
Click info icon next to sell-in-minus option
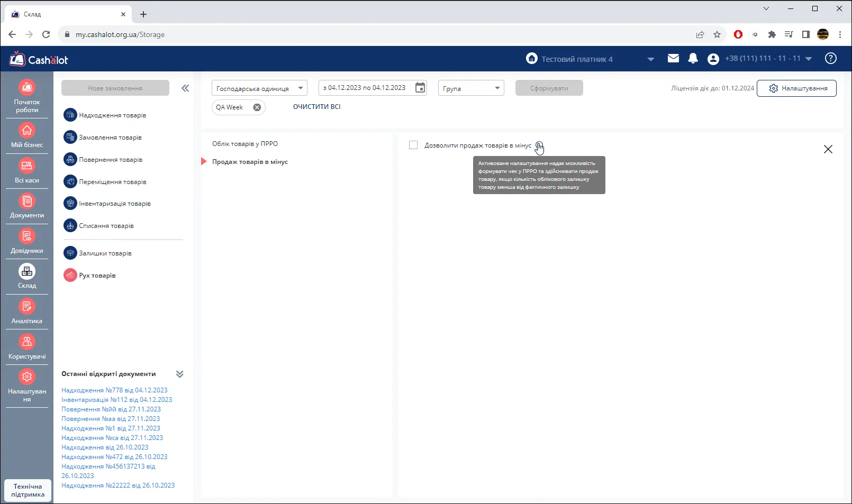(539, 145)
